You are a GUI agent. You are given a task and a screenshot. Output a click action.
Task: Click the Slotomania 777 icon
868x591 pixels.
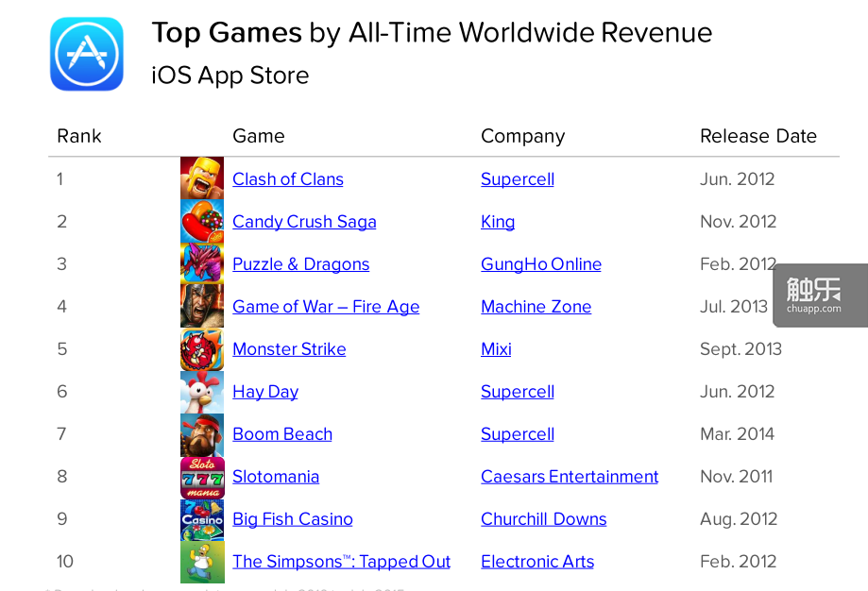tap(202, 477)
